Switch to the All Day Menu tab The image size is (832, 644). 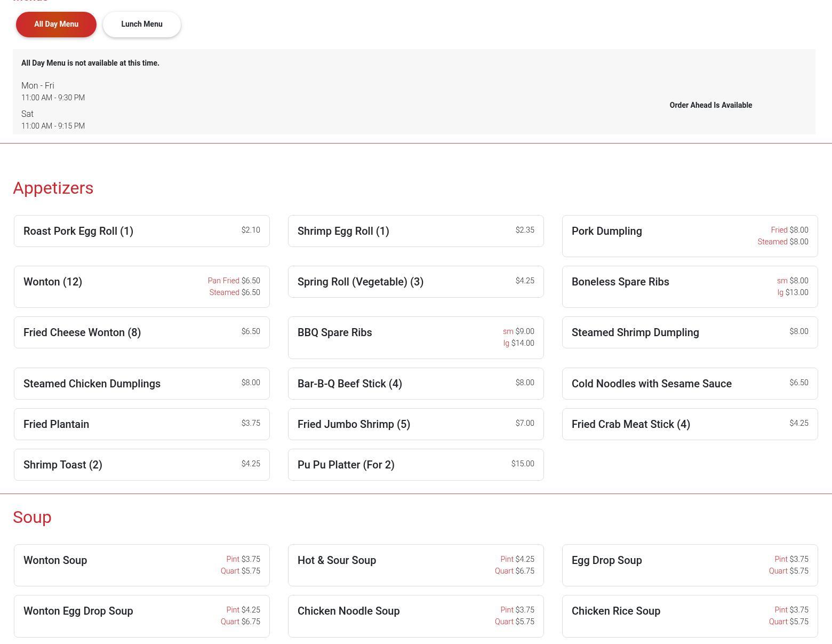tap(56, 25)
